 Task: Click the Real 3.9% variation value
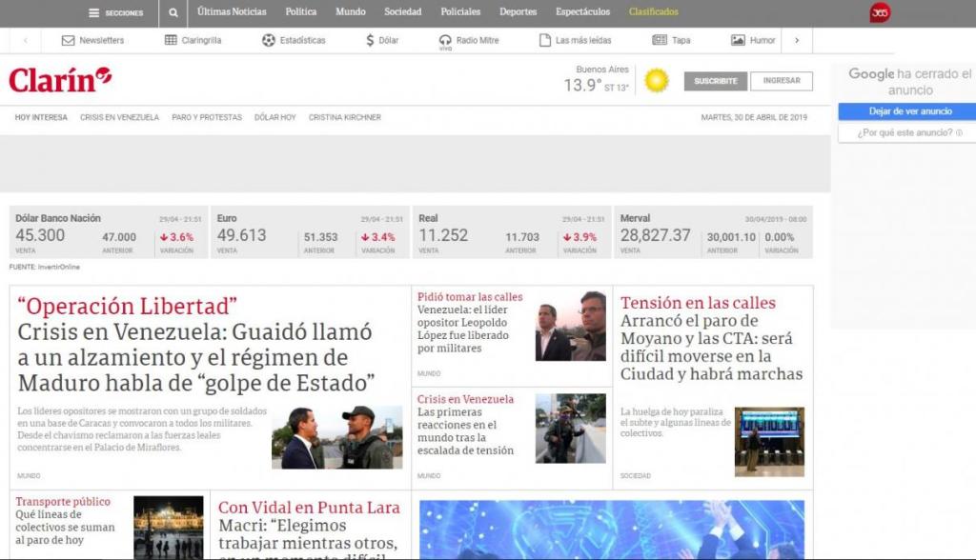[x=580, y=237]
